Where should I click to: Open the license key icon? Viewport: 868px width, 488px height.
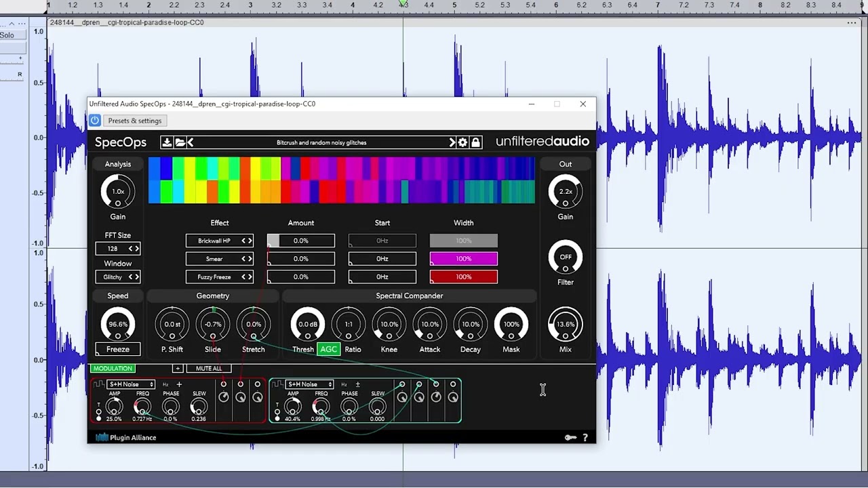(x=571, y=438)
